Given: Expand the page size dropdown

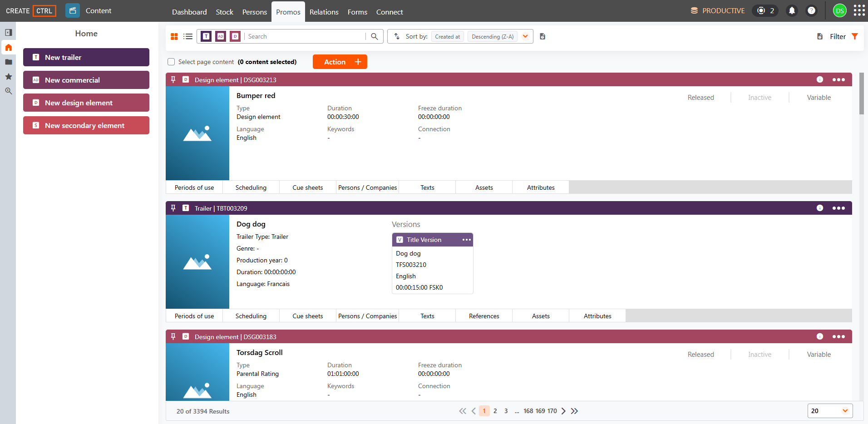Looking at the screenshot, I should pos(845,411).
